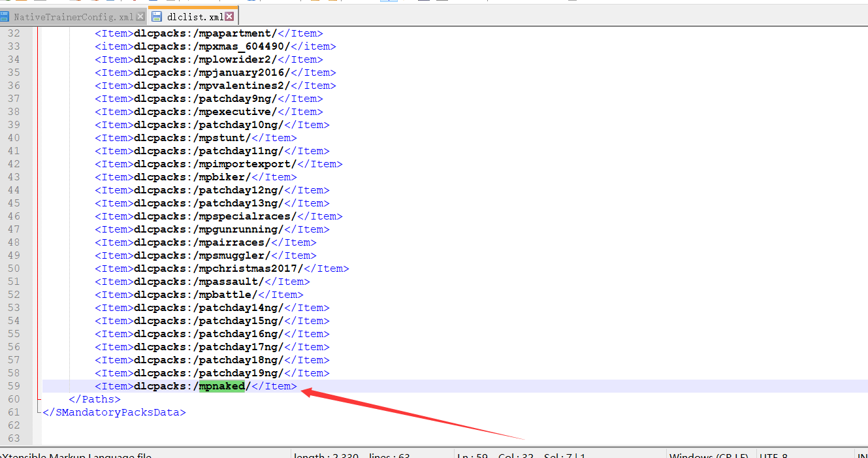Image resolution: width=868 pixels, height=458 pixels.
Task: Close the NativeTrainerConfig.xml tab
Action: point(140,16)
